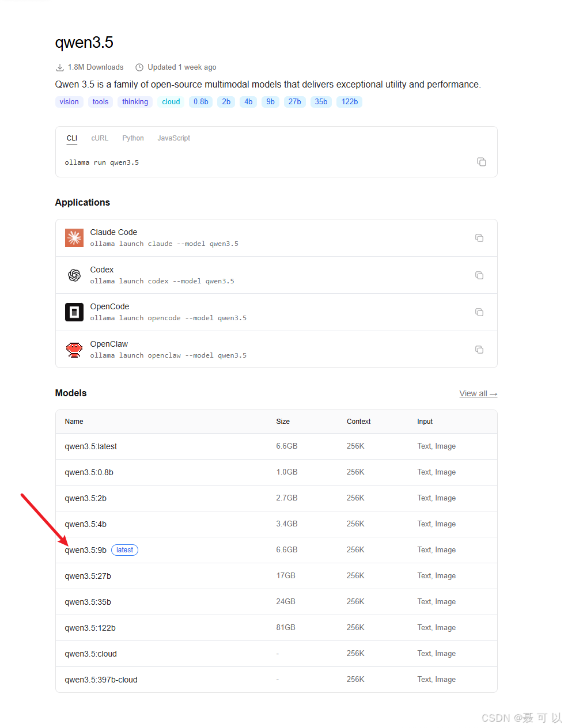Open the qwen3.5:latest model
The height and width of the screenshot is (728, 564).
click(91, 446)
